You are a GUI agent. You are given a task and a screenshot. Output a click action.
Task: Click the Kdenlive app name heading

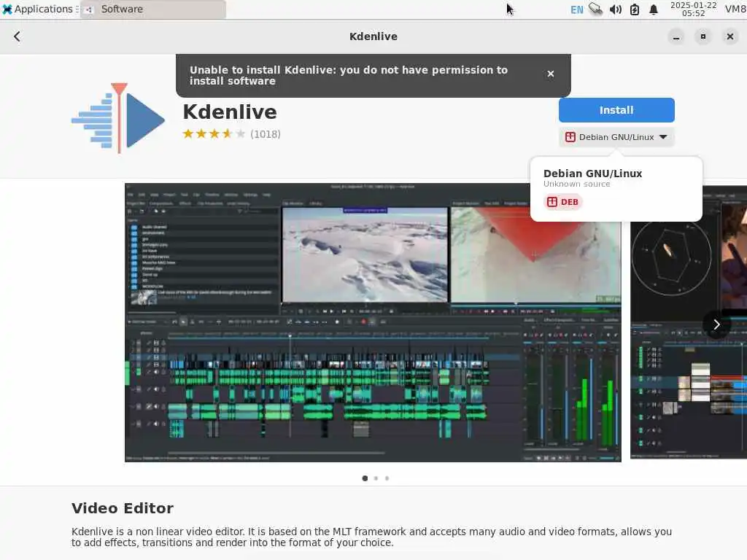pos(230,112)
